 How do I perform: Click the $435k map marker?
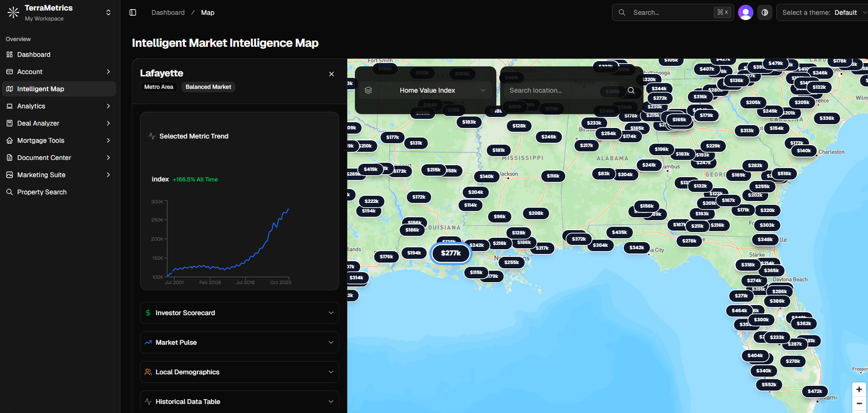point(620,232)
